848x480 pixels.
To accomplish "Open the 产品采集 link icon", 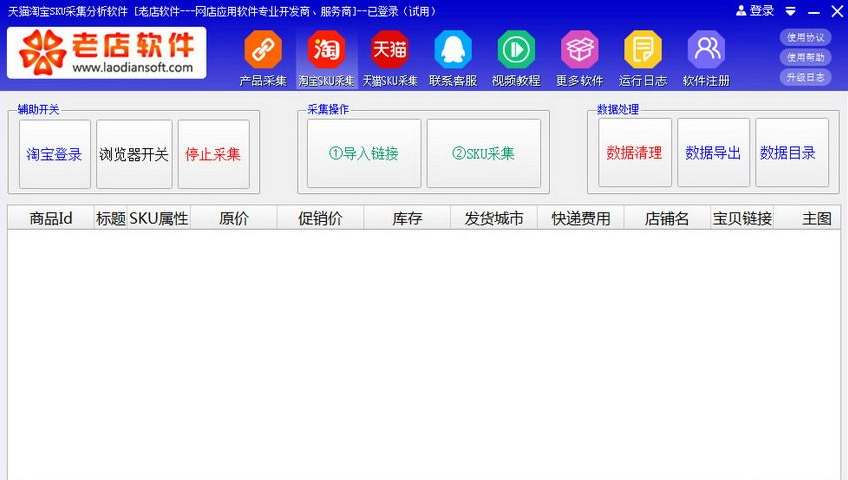I will (x=263, y=50).
